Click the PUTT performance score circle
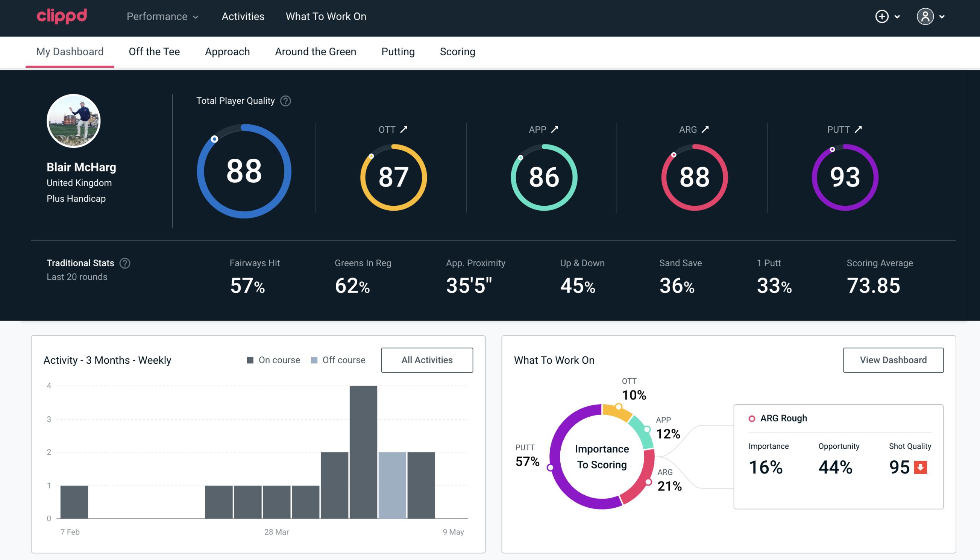 pos(844,176)
